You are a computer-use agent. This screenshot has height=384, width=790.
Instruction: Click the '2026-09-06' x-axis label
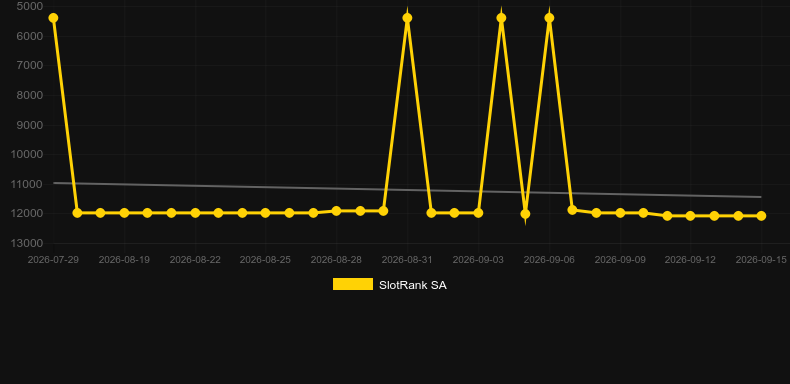tap(549, 260)
